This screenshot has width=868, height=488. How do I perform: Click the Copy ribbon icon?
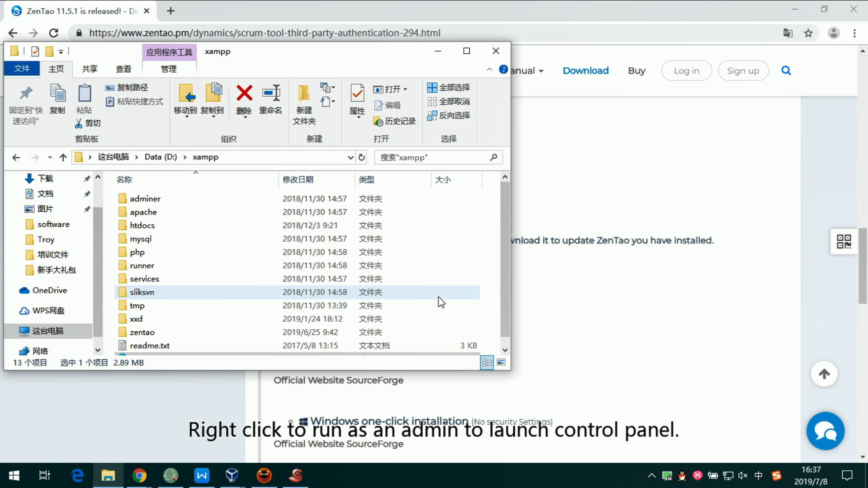tap(57, 99)
